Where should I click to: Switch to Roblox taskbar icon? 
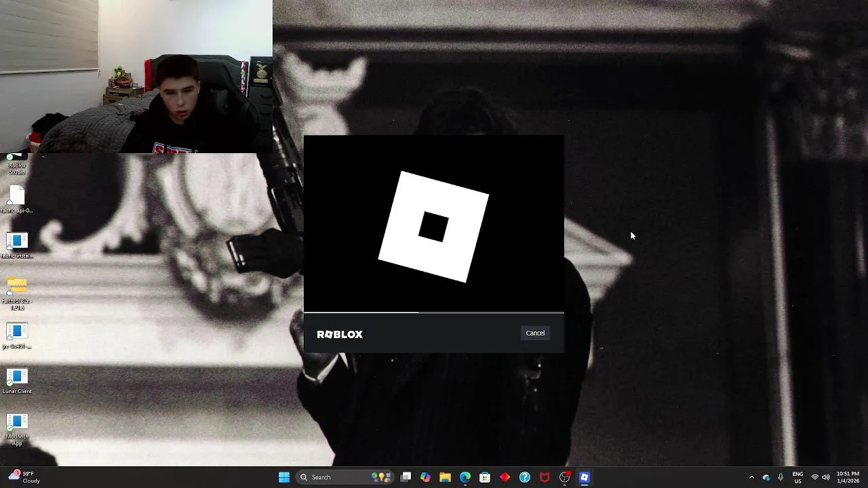(585, 477)
